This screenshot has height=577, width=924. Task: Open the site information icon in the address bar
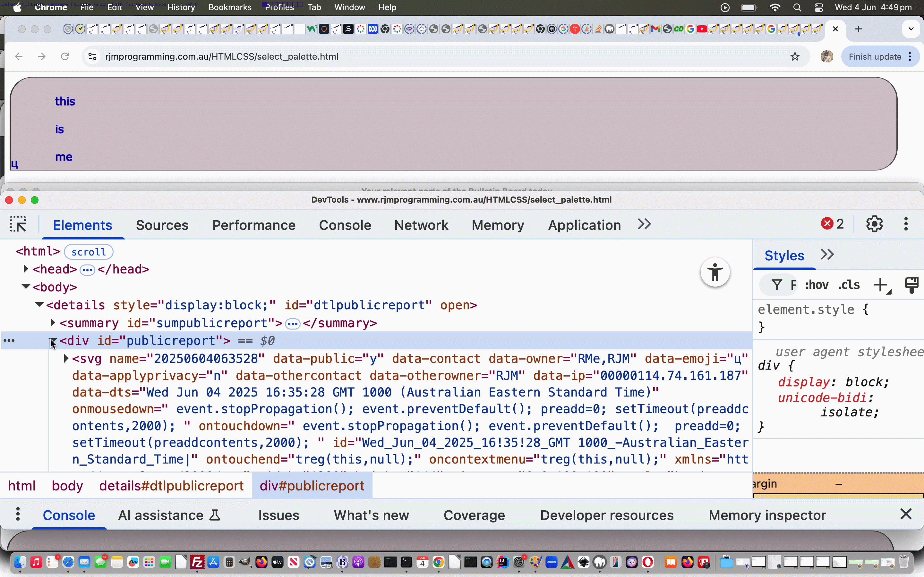(x=92, y=57)
